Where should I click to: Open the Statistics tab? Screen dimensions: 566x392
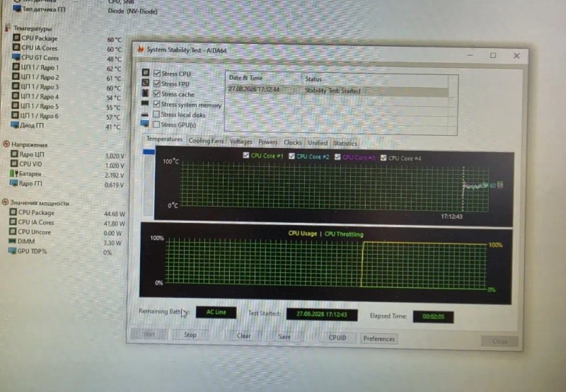pyautogui.click(x=345, y=144)
